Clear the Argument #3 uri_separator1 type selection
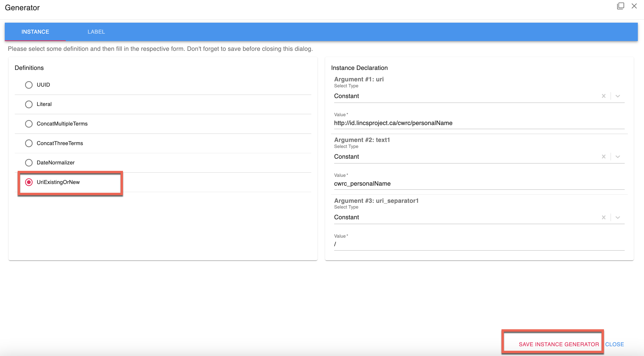The width and height of the screenshot is (644, 356). point(603,217)
